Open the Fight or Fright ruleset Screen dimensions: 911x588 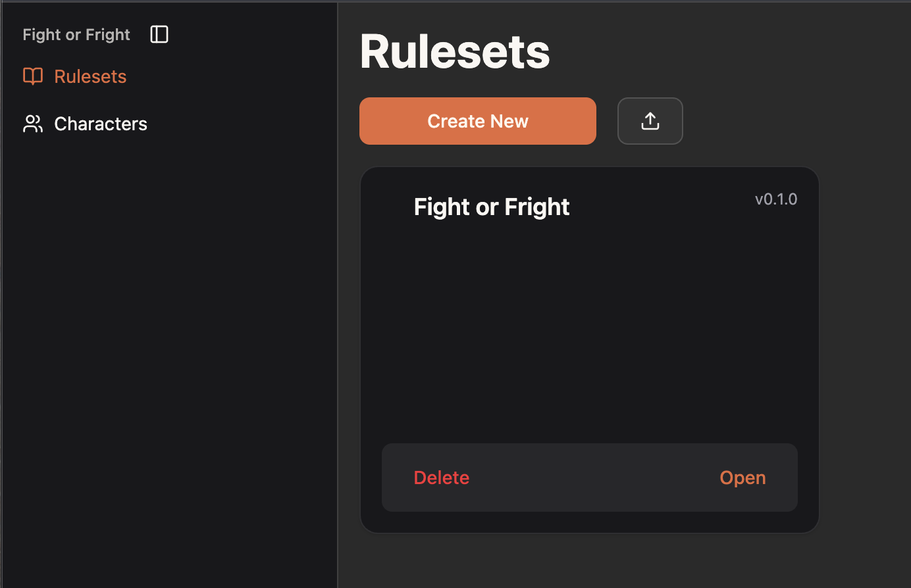tap(742, 478)
